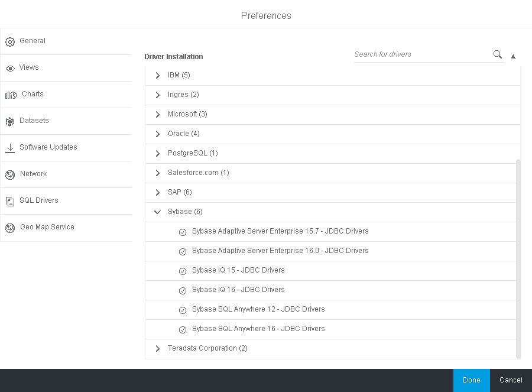Click the Done button
The image size is (532, 392).
tap(472, 380)
